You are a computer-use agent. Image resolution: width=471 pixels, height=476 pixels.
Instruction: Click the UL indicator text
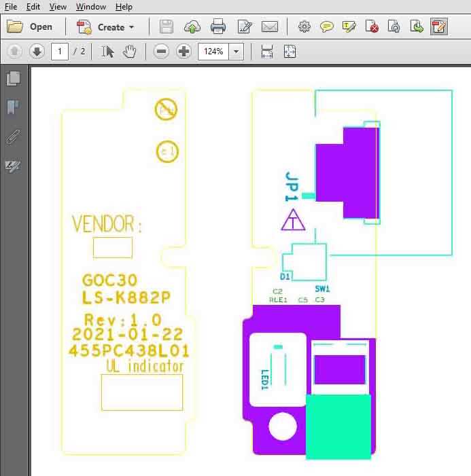(145, 366)
